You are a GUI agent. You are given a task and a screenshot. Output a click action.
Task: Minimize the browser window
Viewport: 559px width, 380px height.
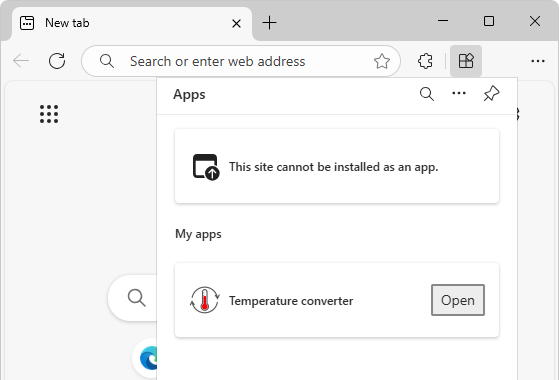(x=443, y=21)
